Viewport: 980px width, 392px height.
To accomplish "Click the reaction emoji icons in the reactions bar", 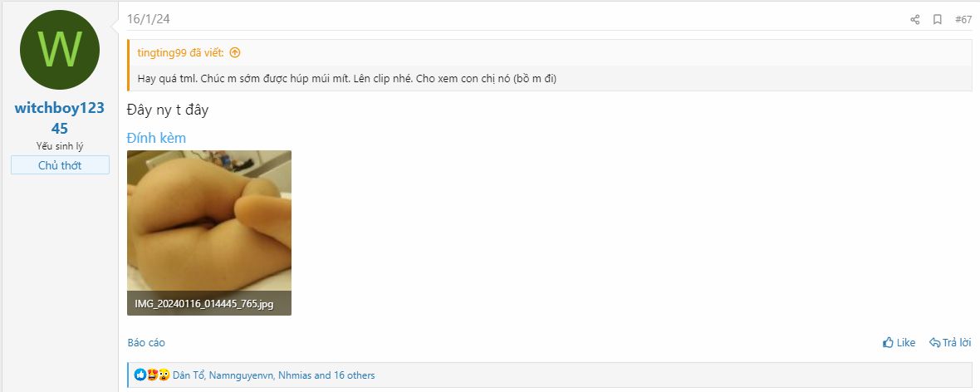I will (152, 375).
